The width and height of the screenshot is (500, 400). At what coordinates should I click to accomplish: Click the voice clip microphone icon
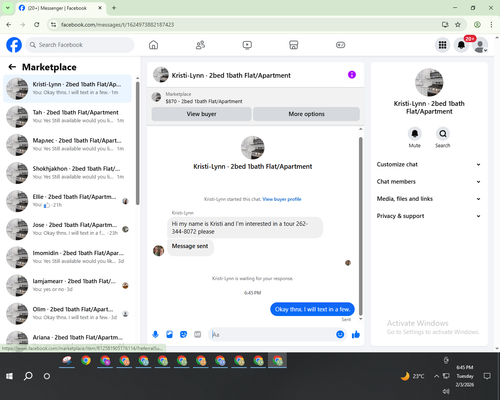(x=155, y=334)
